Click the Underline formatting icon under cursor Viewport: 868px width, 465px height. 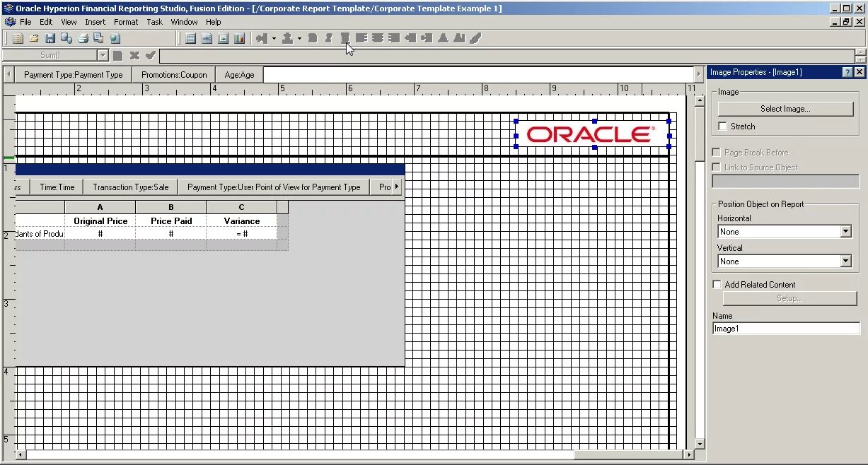click(x=345, y=38)
